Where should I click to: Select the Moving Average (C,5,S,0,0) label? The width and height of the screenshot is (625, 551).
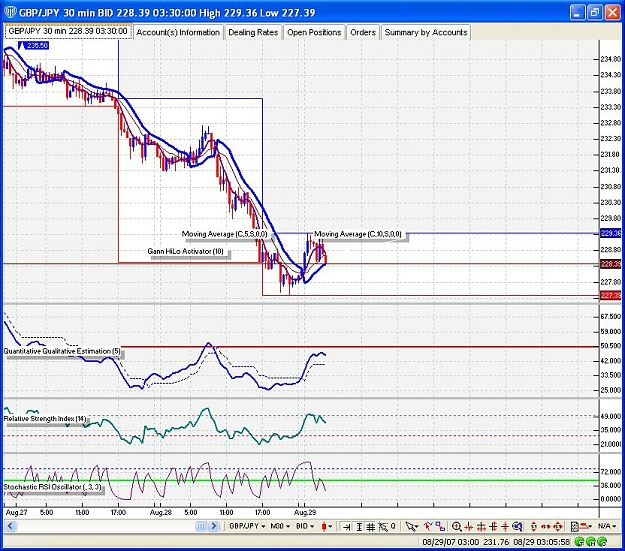coord(224,234)
